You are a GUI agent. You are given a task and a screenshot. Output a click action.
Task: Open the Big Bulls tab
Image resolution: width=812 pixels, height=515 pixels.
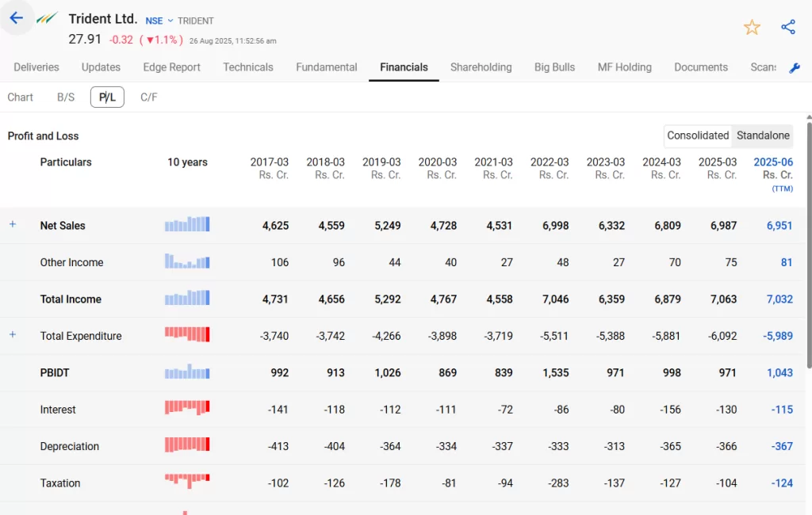[x=554, y=67]
